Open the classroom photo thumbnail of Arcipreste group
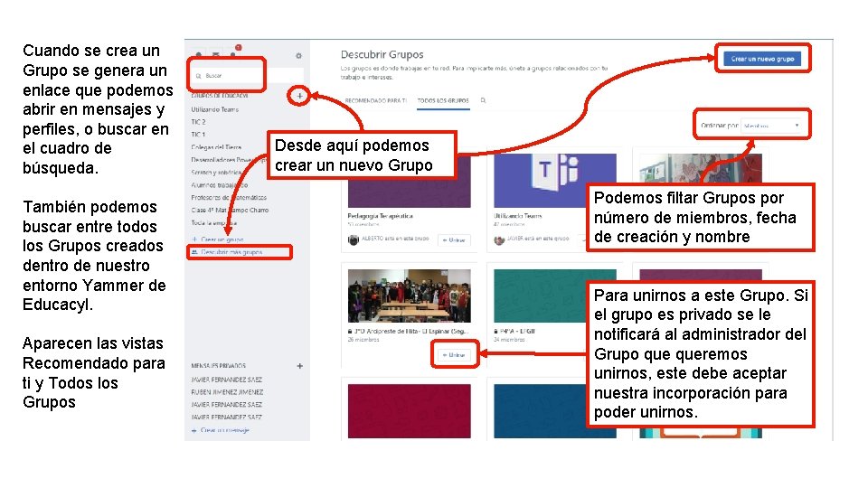The width and height of the screenshot is (868, 488). click(409, 296)
